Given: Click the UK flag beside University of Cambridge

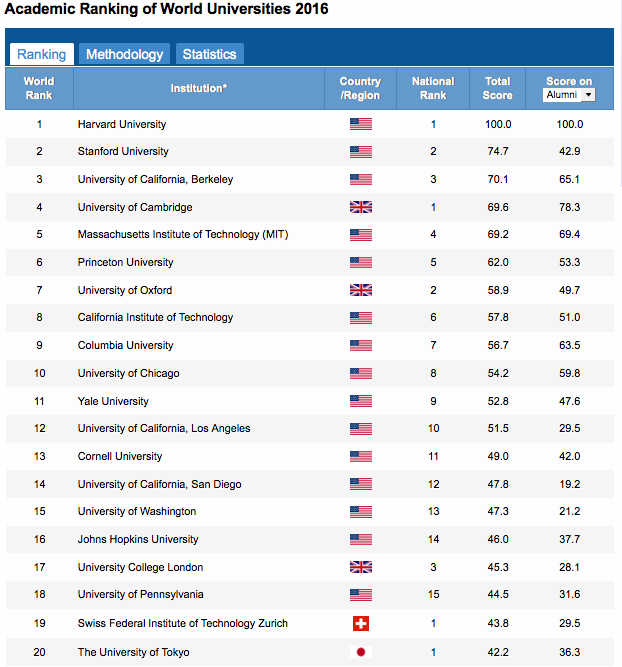Looking at the screenshot, I should (360, 208).
